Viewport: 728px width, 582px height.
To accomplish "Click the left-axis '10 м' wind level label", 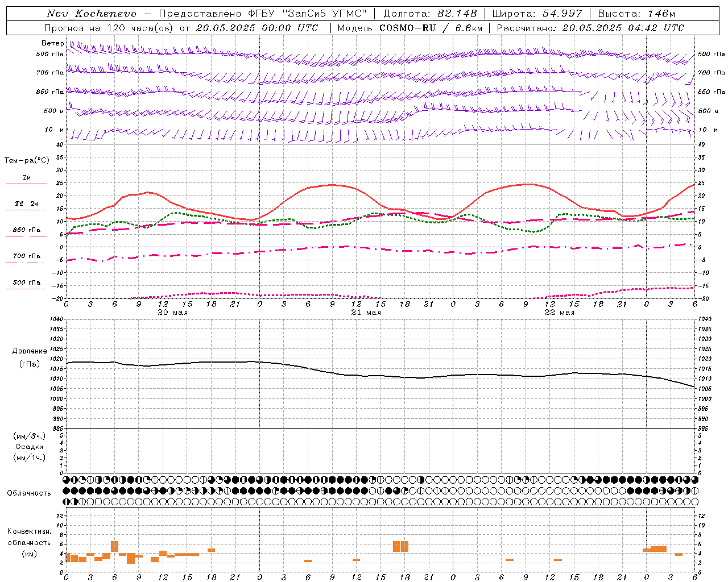I will pos(55,130).
